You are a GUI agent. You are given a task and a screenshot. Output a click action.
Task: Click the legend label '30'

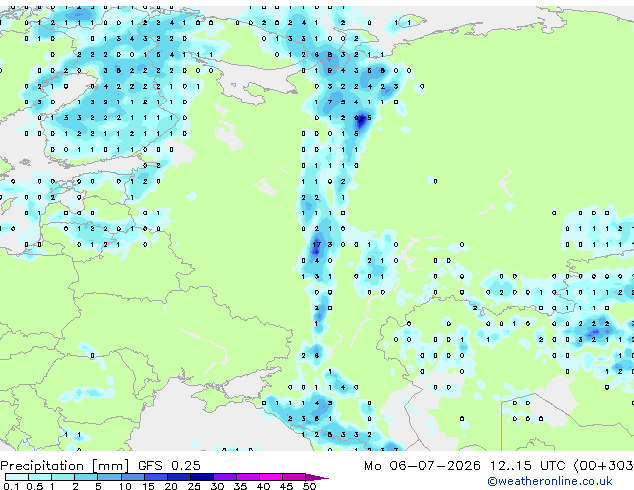pos(217,486)
